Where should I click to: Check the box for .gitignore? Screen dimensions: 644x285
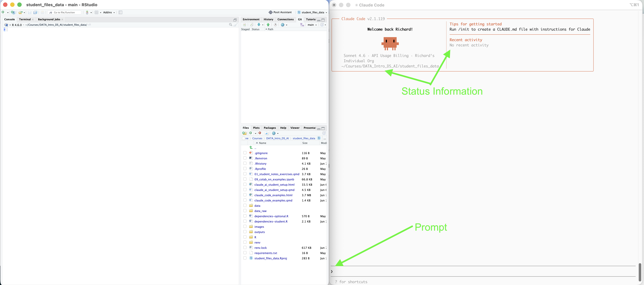click(245, 153)
